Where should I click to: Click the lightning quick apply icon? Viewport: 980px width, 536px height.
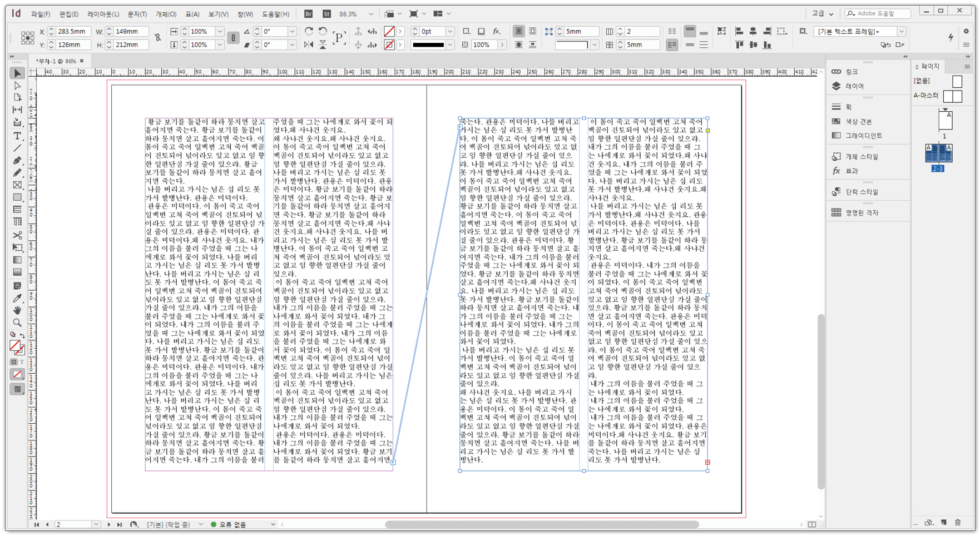(x=951, y=37)
